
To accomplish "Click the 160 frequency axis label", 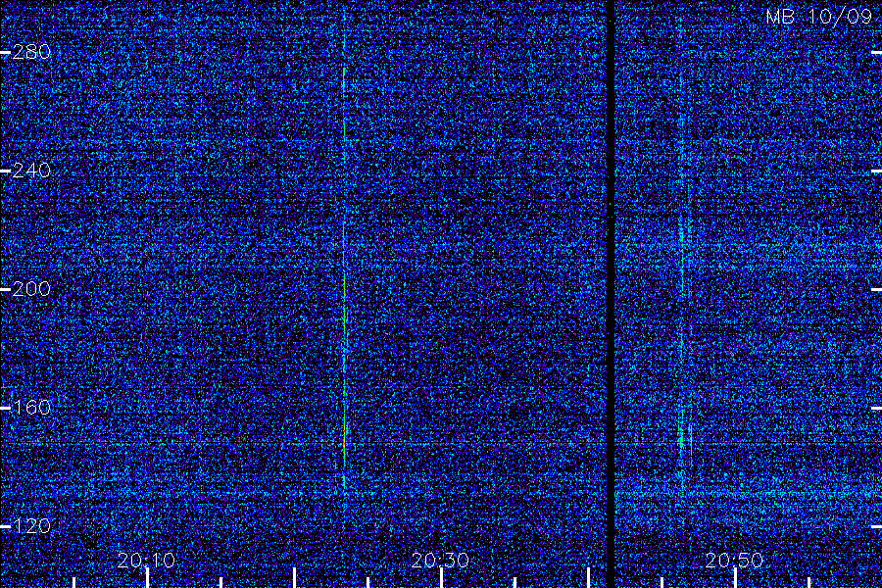I will pyautogui.click(x=31, y=408).
